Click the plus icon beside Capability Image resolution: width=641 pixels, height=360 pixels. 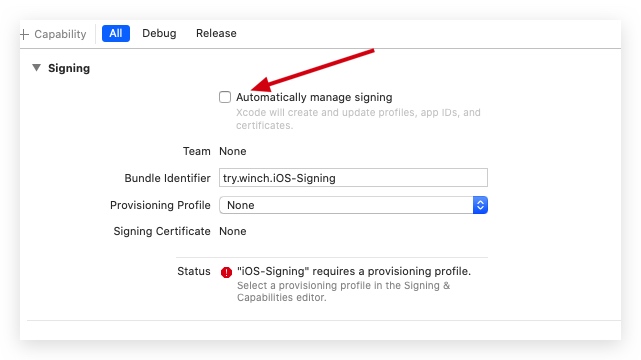coord(25,34)
